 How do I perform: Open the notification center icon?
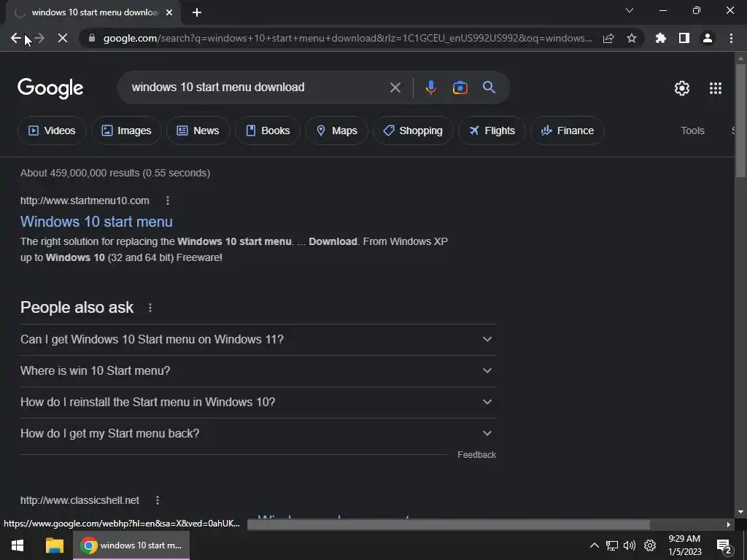click(x=724, y=546)
